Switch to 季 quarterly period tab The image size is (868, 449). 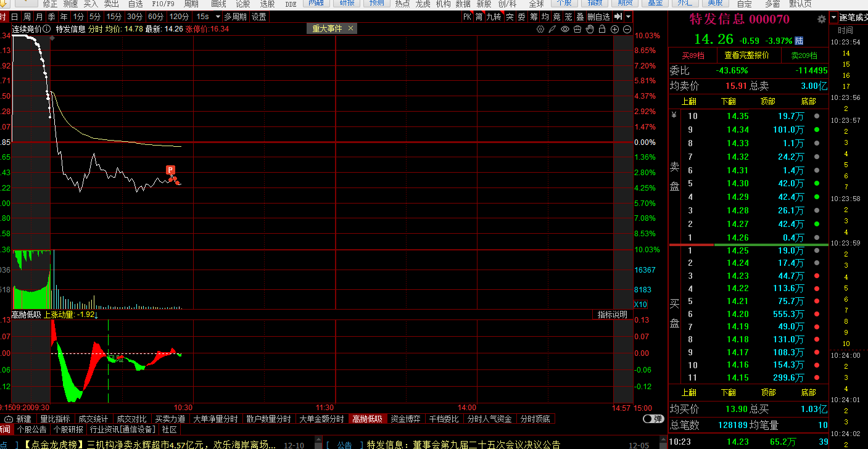point(51,17)
